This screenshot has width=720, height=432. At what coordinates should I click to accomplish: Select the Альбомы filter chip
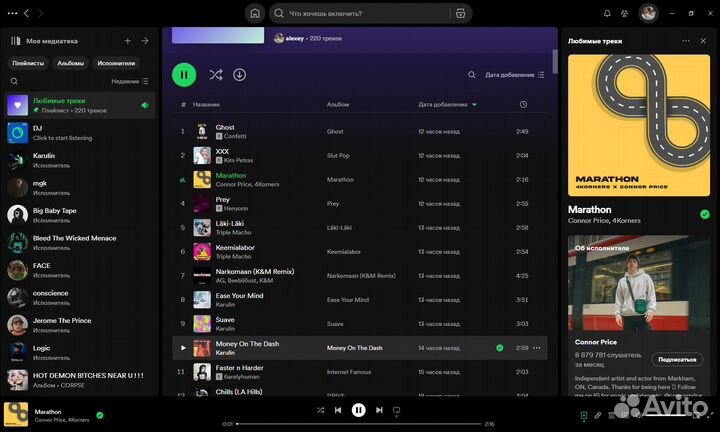coord(70,63)
